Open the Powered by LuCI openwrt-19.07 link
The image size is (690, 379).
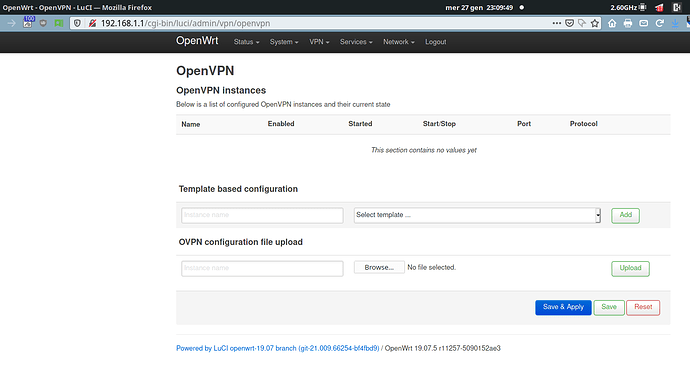tap(278, 348)
